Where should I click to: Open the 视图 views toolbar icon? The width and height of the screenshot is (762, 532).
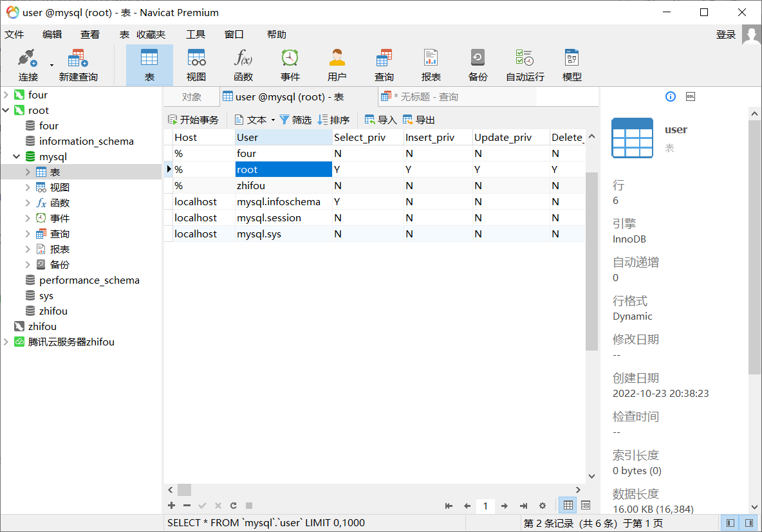click(196, 64)
